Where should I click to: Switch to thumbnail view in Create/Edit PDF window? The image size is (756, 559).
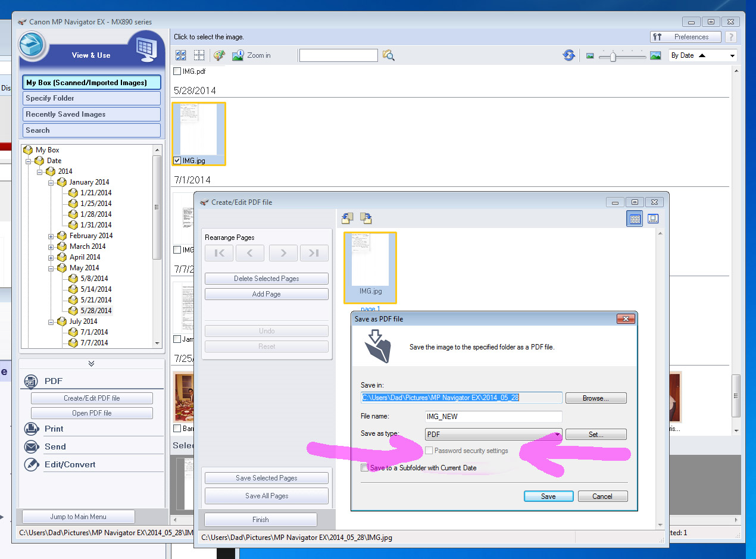[x=634, y=218]
